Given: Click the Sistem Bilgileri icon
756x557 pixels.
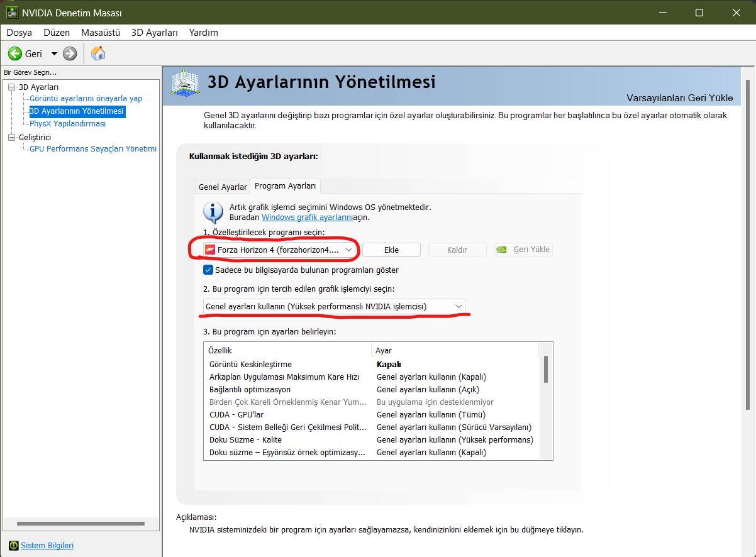Looking at the screenshot, I should click(x=14, y=545).
